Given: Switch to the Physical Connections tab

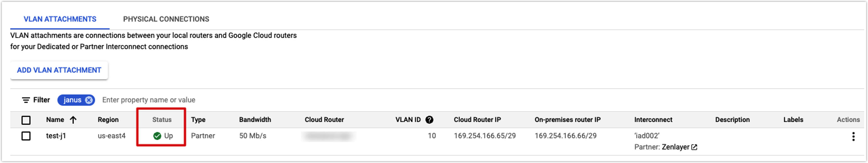Looking at the screenshot, I should tap(166, 19).
